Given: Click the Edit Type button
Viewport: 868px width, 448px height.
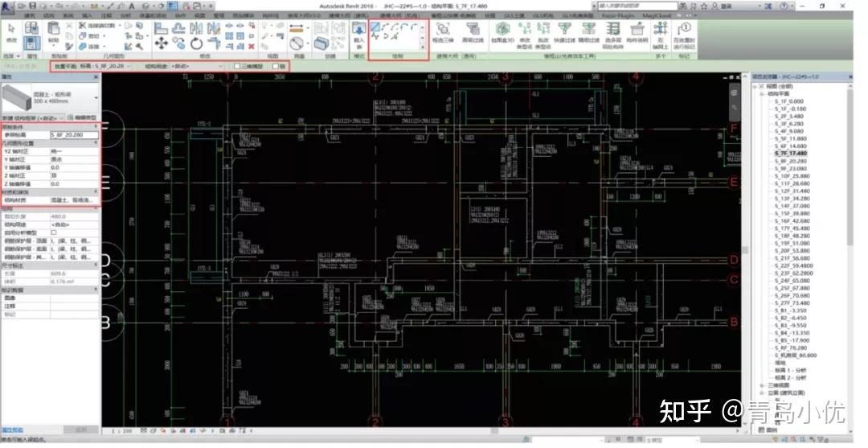Looking at the screenshot, I should point(82,118).
